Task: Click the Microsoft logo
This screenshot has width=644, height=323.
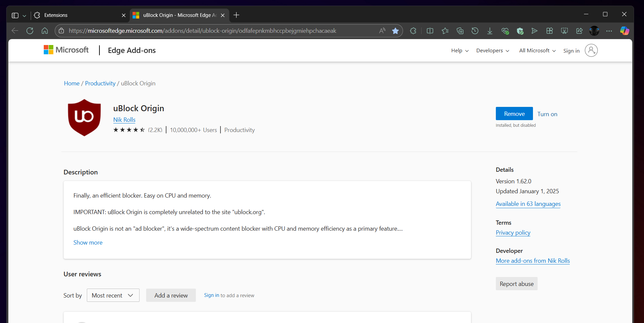Action: point(66,50)
